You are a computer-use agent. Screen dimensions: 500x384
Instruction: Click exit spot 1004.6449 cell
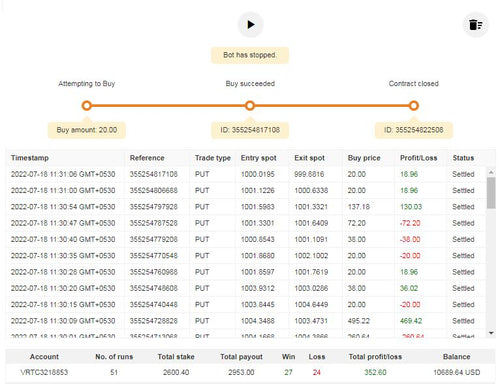[x=311, y=305]
